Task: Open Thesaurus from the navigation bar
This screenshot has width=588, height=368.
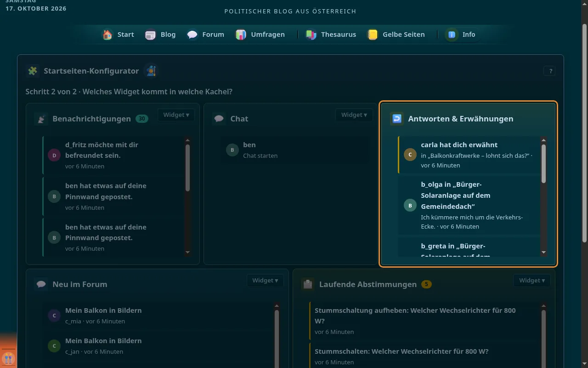Action: pyautogui.click(x=331, y=34)
